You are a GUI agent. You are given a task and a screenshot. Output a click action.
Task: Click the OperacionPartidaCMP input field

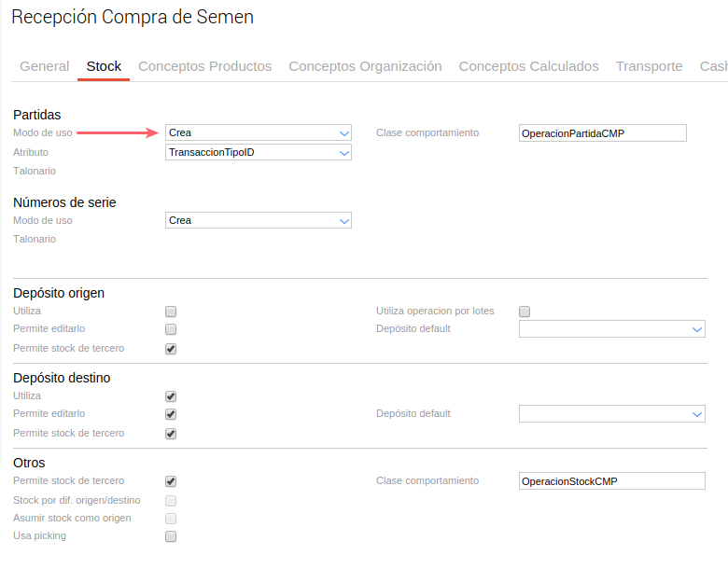tap(602, 133)
